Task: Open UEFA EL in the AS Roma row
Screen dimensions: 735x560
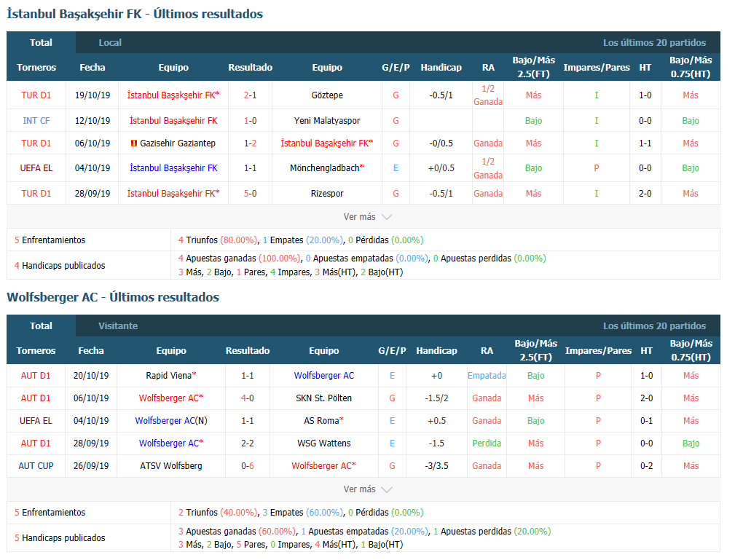Action: (x=36, y=421)
